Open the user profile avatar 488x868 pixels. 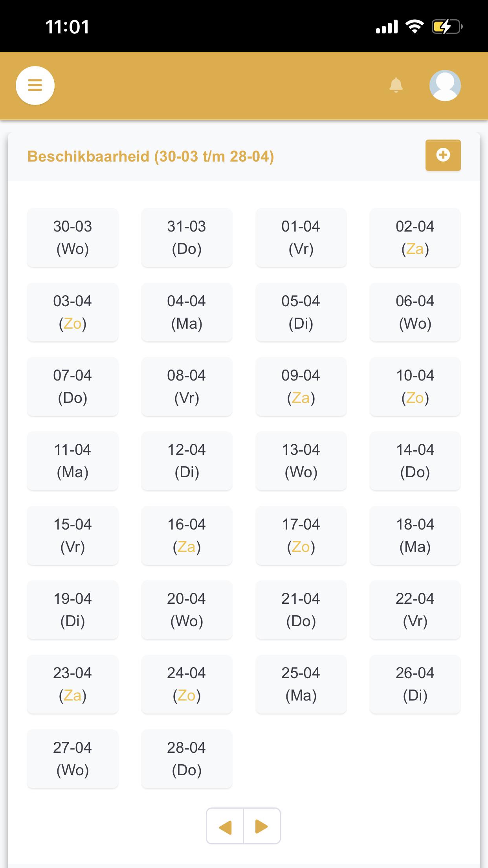pyautogui.click(x=445, y=85)
